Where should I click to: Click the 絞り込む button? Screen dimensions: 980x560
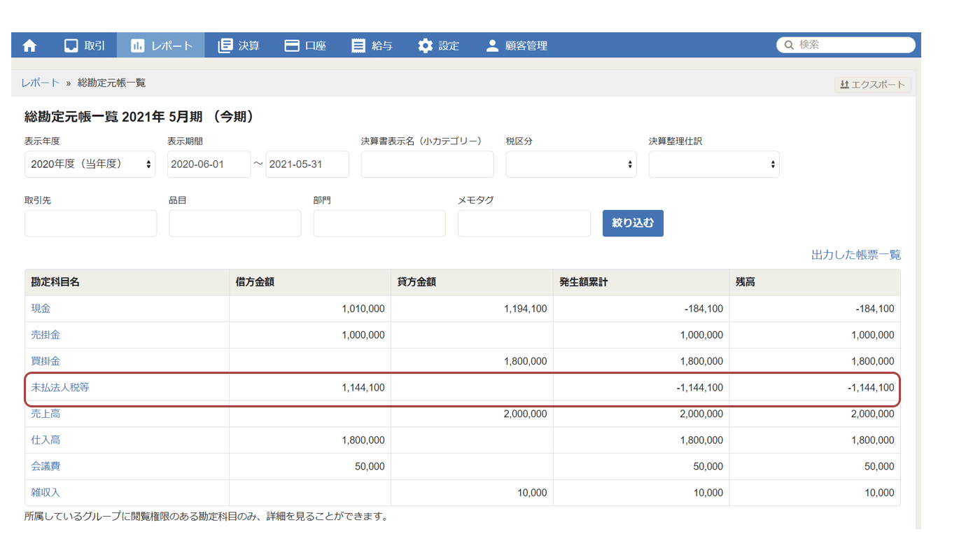[633, 223]
